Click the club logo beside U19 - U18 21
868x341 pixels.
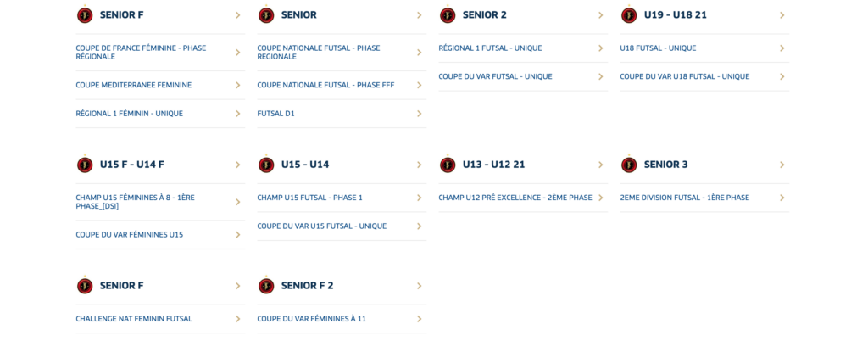[629, 15]
